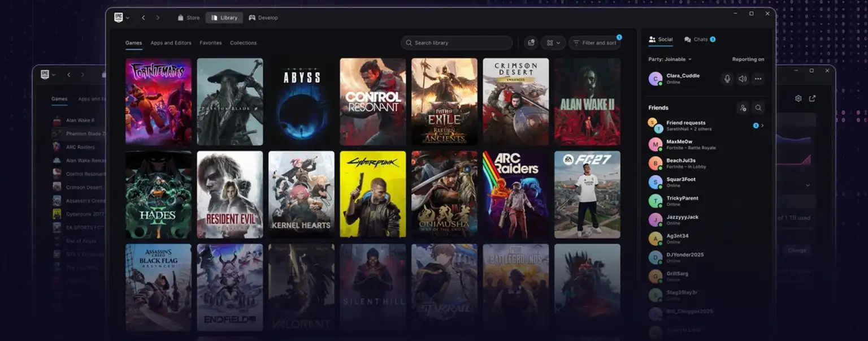Switch to the Social panel tab
Viewport: 868px width, 341px height.
(x=661, y=40)
